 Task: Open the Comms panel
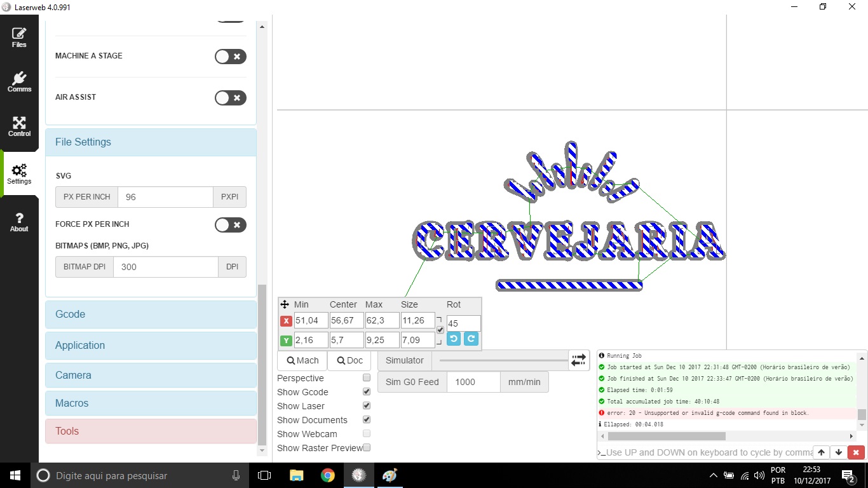pyautogui.click(x=19, y=83)
